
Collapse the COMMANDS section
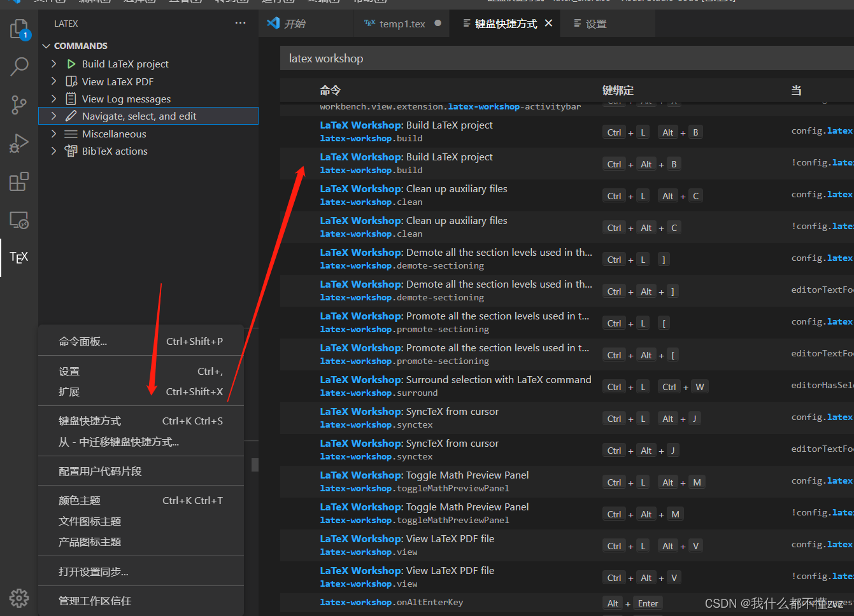coord(46,46)
